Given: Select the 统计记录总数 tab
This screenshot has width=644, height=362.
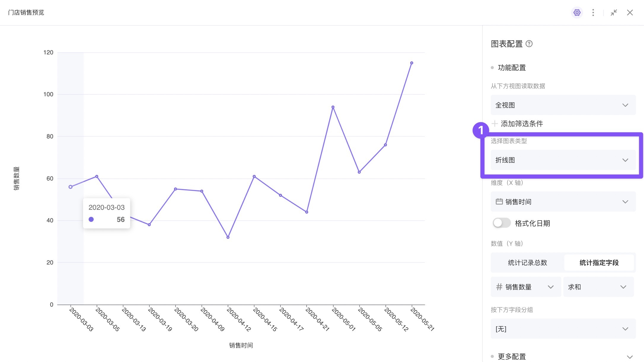Looking at the screenshot, I should [527, 262].
